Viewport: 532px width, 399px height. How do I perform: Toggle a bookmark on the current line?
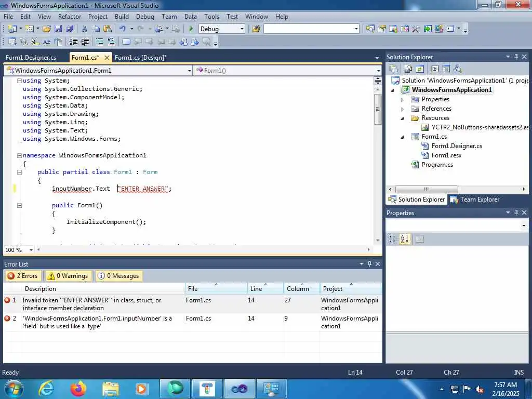pyautogui.click(x=126, y=42)
